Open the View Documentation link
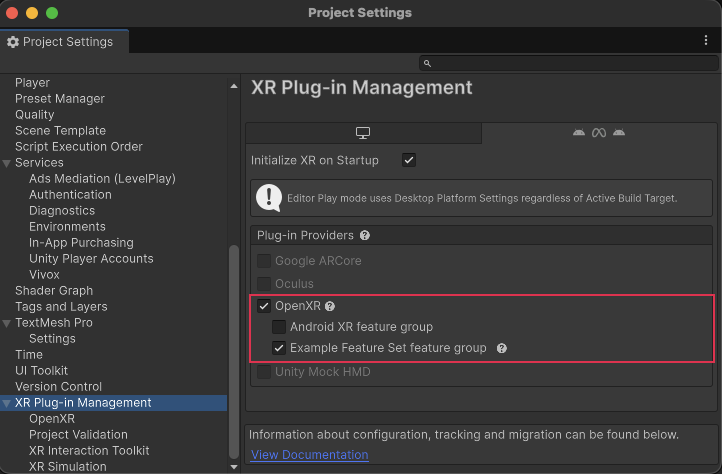 tap(309, 455)
